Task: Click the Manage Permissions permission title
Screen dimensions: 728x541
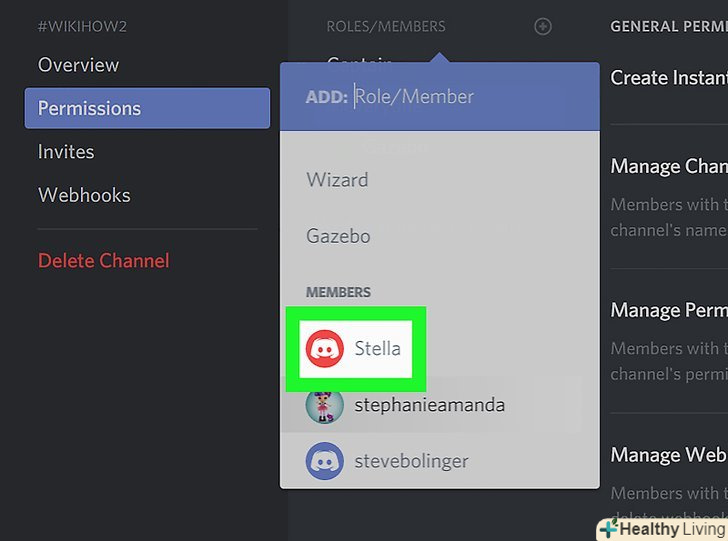Action: tap(668, 311)
